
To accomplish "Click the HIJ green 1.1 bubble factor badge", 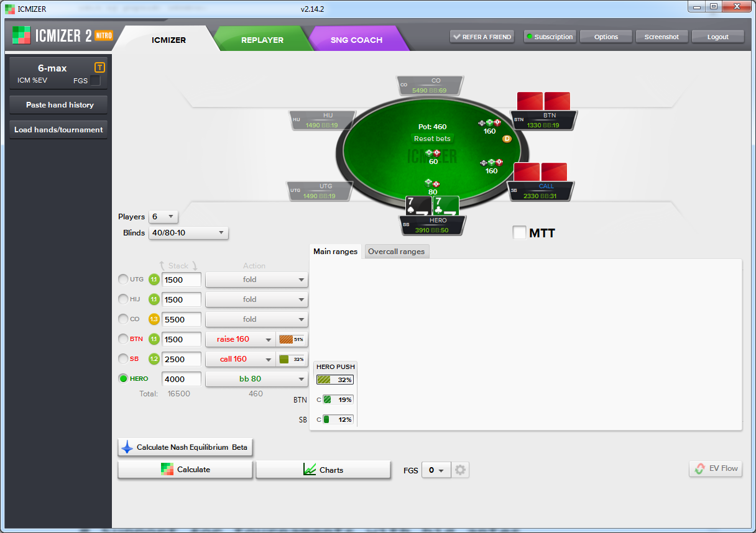I will pyautogui.click(x=154, y=299).
